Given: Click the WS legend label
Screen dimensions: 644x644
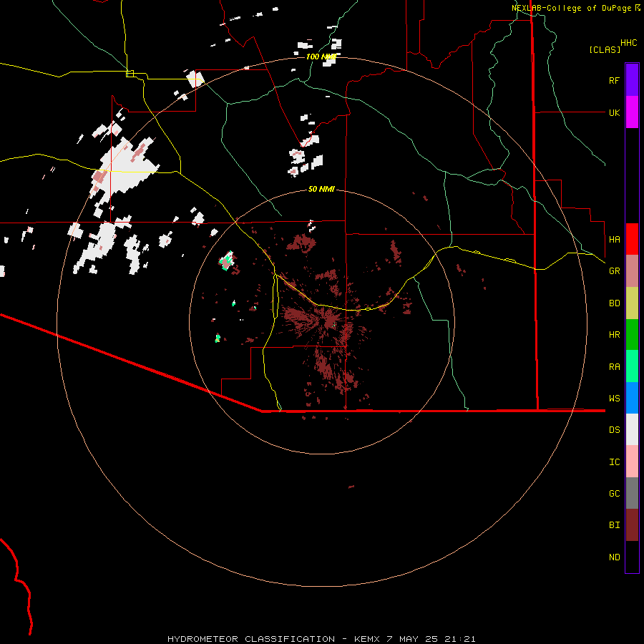Looking at the screenshot, I should coord(614,398).
